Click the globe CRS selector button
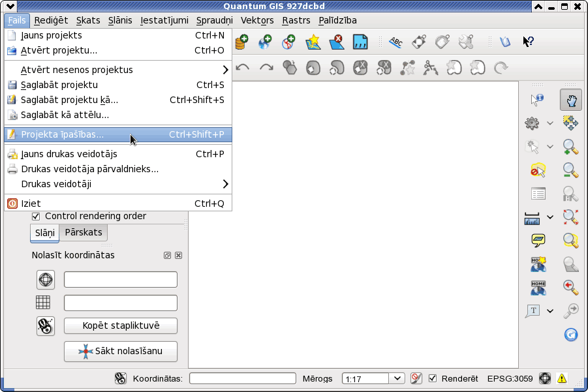Screen dimensions: 588x392 point(46,280)
